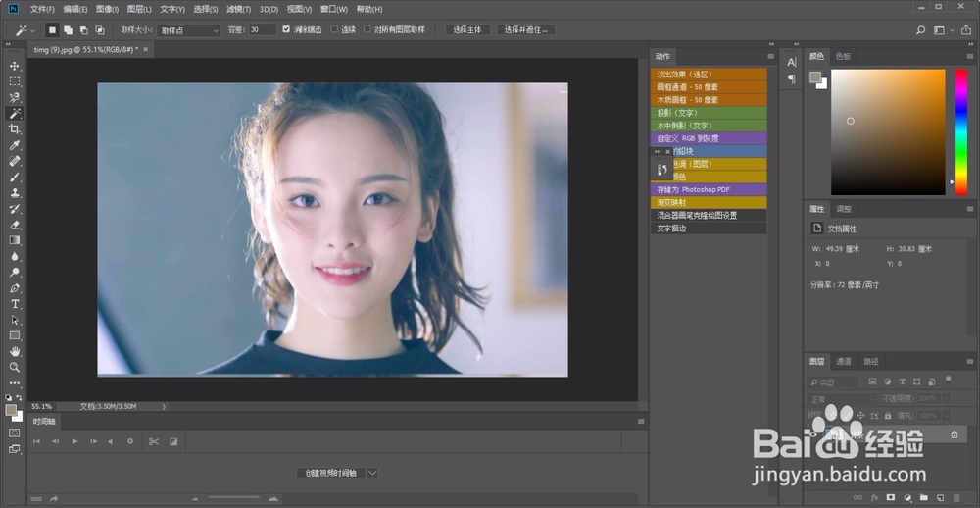Image resolution: width=980 pixels, height=508 pixels.
Task: Switch to the Paths (路径) tab
Action: pyautogui.click(x=871, y=361)
